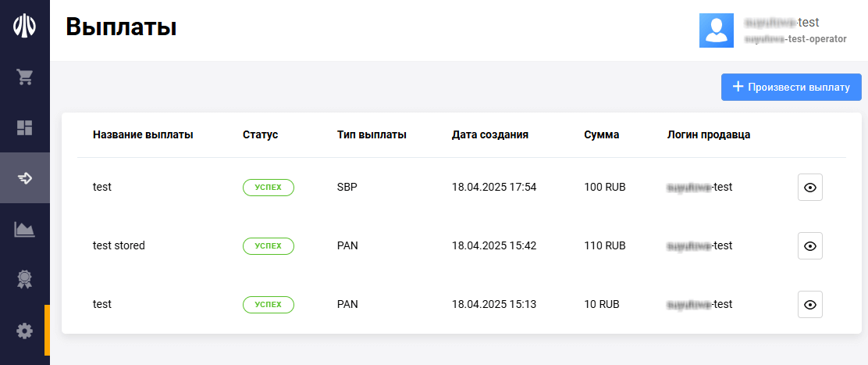This screenshot has height=365, width=868.
Task: Select the payouts arrow icon in the sidebar
Action: tap(24, 178)
